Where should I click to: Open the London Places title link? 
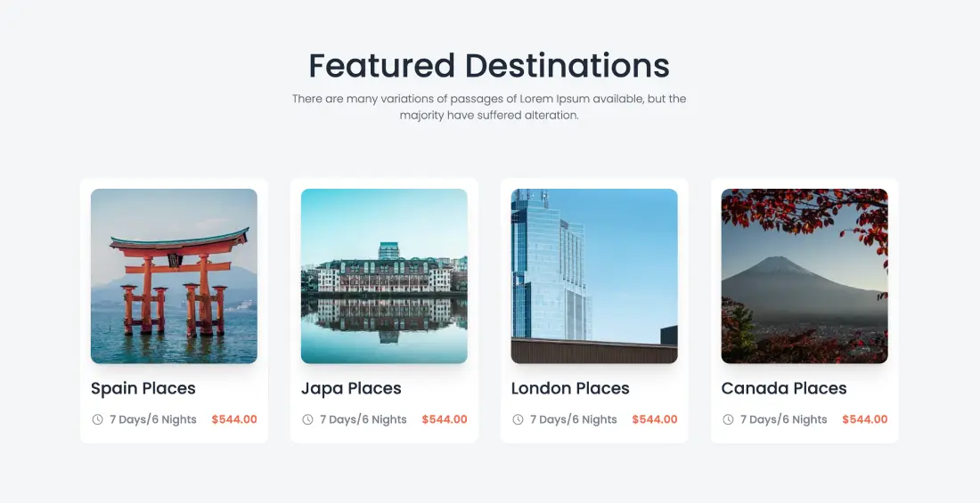coord(570,388)
